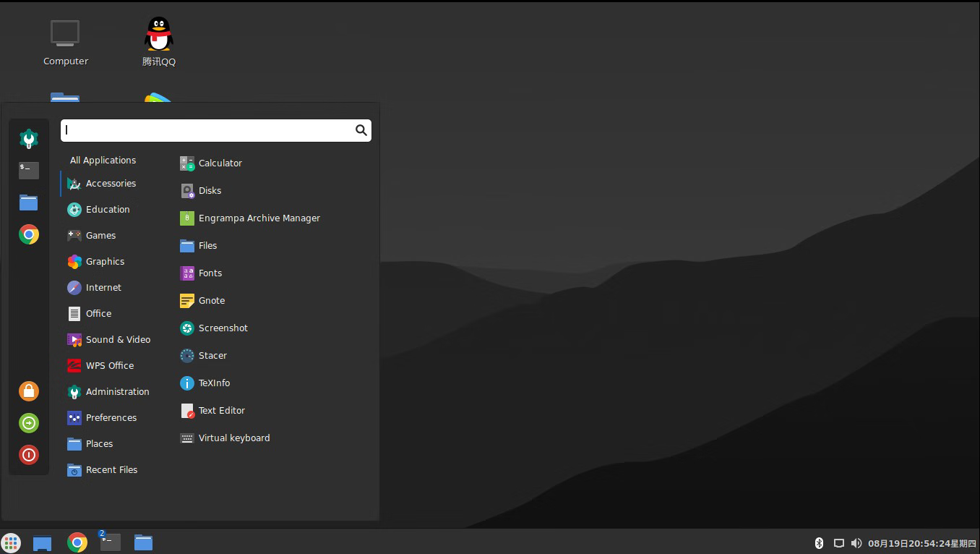
Task: Toggle the application menu launcher button
Action: (x=11, y=543)
